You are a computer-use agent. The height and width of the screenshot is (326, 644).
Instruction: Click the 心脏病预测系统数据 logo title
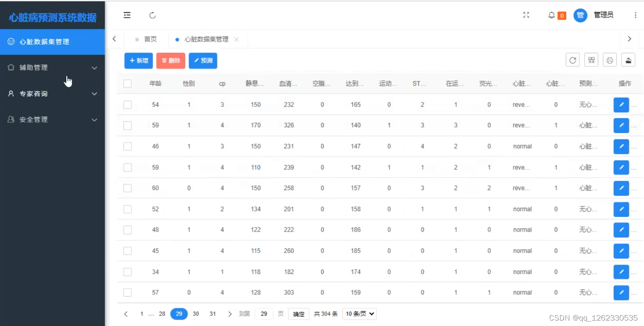[x=52, y=18]
